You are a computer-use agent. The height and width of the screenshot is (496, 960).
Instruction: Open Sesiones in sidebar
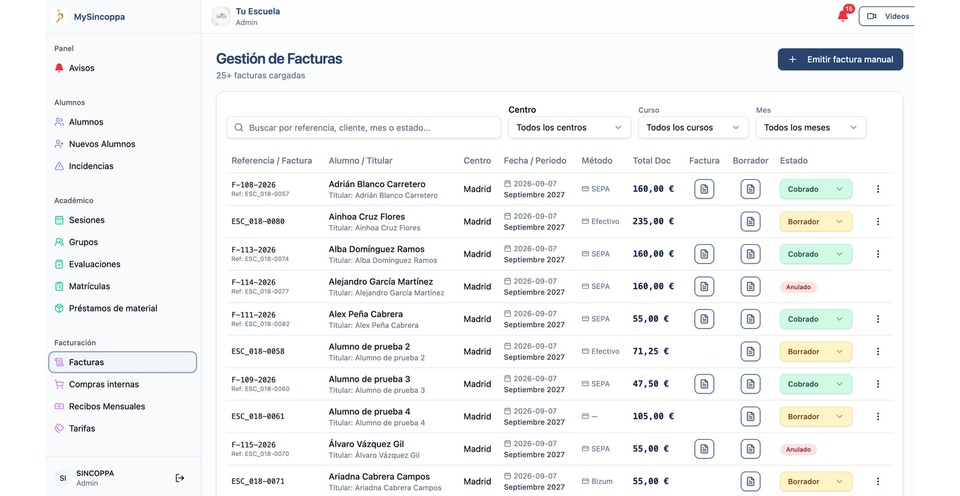click(x=122, y=220)
